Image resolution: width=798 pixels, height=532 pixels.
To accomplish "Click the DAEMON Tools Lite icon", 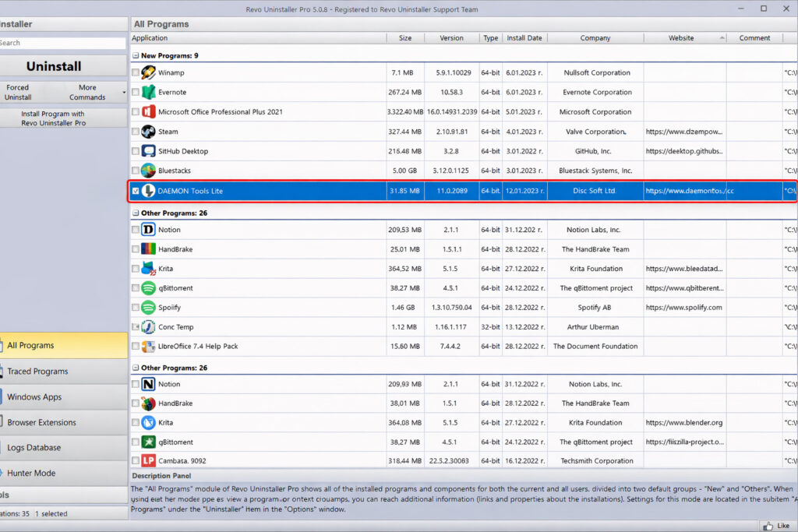I will [x=148, y=191].
